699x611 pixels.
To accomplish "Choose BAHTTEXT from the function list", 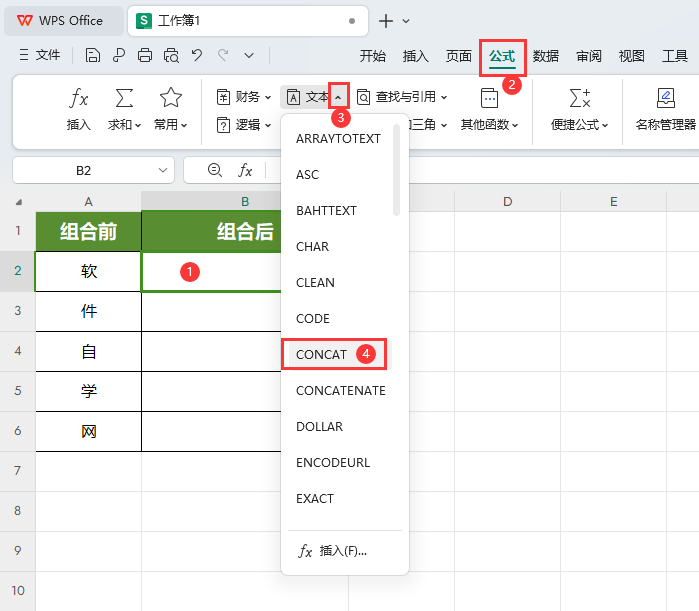I will pos(338,211).
